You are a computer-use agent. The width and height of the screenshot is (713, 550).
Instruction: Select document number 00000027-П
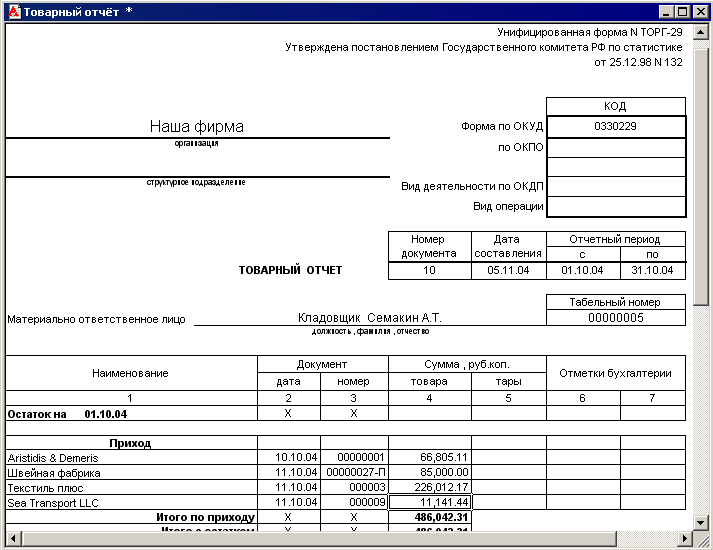point(354,472)
